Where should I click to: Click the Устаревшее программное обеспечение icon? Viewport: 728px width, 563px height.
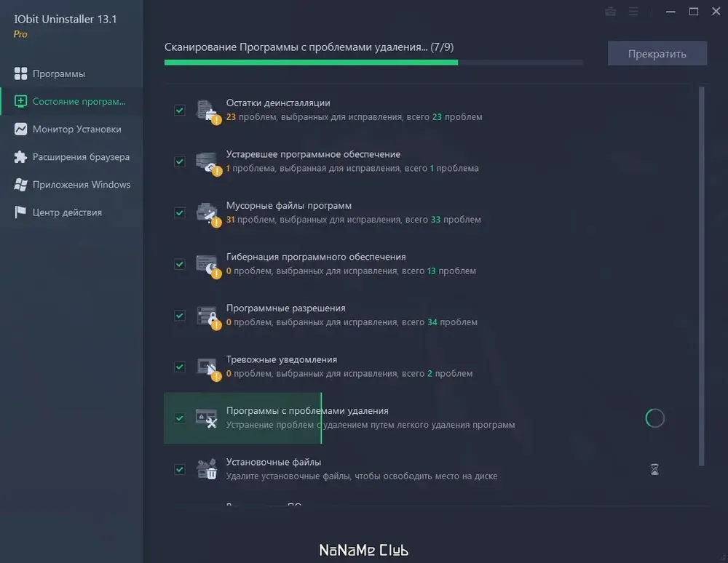click(207, 163)
